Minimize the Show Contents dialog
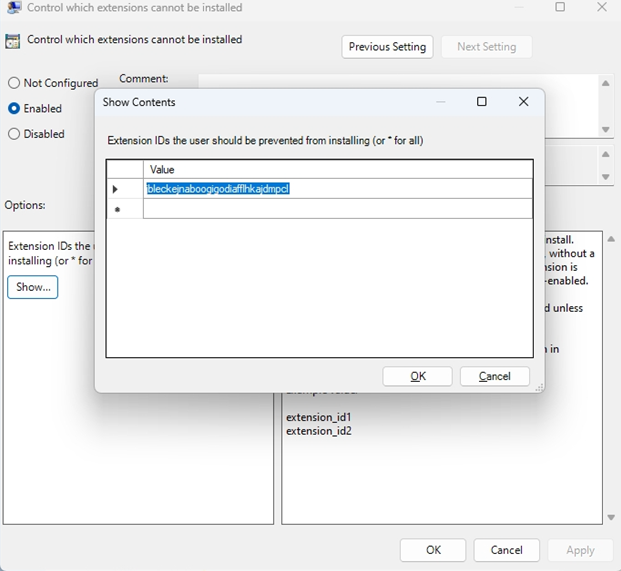Viewport: 621px width, 571px height. coord(440,102)
